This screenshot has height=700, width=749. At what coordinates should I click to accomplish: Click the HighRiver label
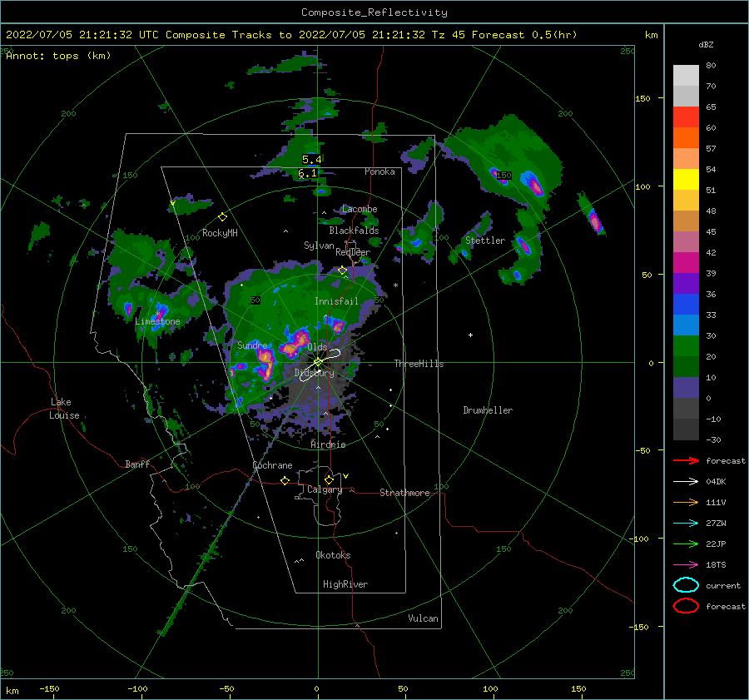(x=345, y=584)
